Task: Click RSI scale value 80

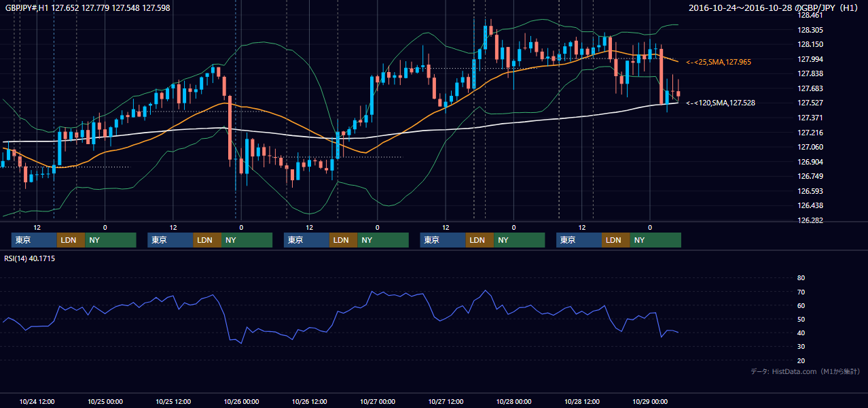Action: coord(801,278)
